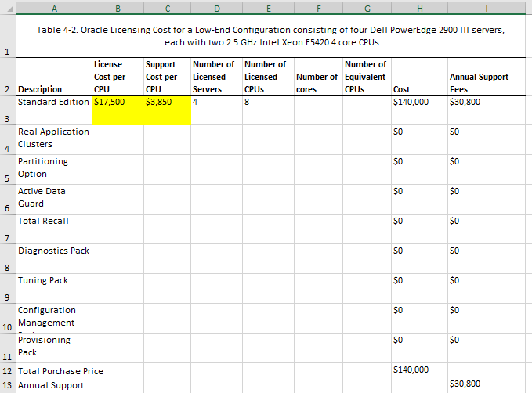
Task: Click Partitioning Option cell
Action: tap(54, 170)
